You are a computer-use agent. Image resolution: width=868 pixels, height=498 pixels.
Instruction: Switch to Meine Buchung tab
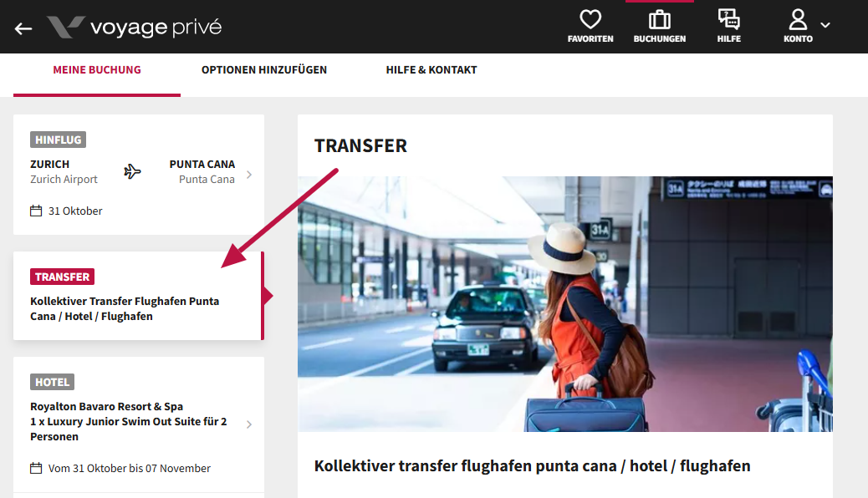97,69
